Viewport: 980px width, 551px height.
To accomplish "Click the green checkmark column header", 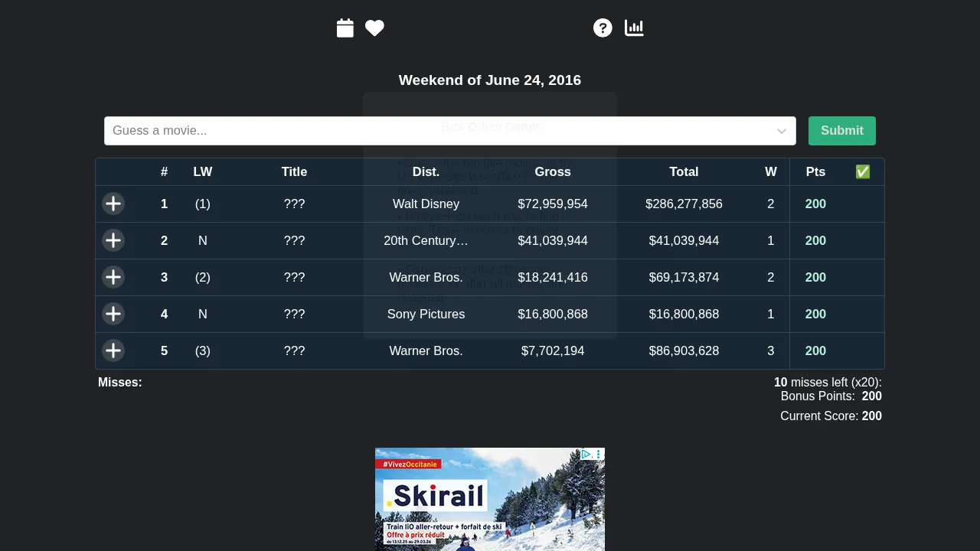I will [x=862, y=171].
